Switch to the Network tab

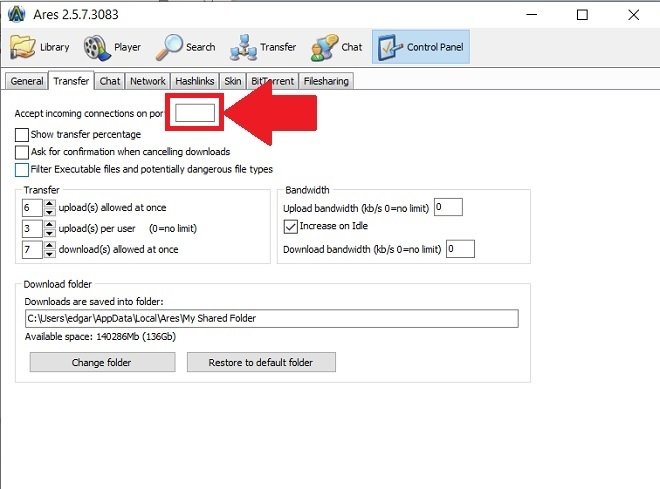coord(148,81)
